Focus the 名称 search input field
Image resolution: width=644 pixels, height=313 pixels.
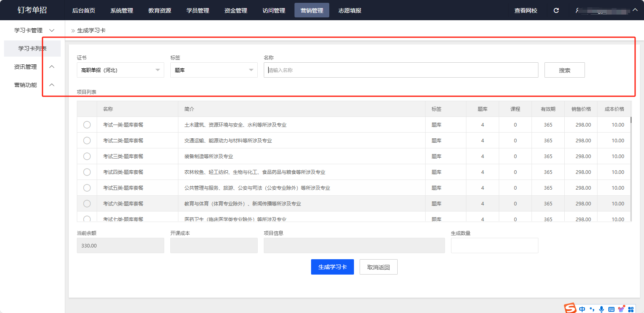401,70
